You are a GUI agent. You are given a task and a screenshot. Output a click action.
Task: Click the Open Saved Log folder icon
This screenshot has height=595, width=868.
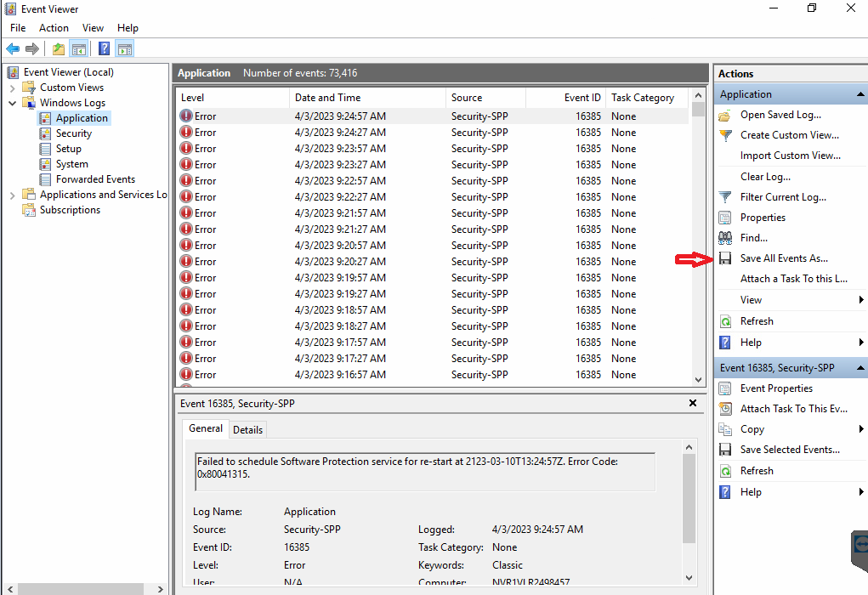(725, 115)
